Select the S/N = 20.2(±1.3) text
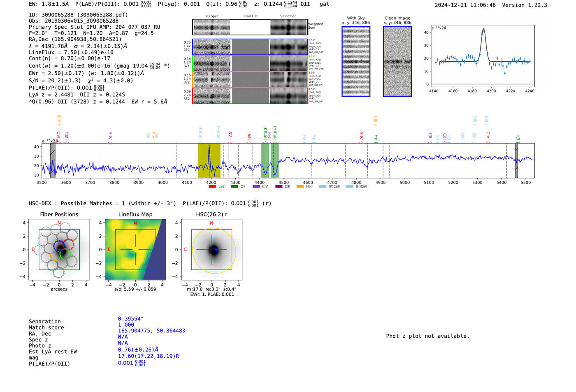 (55, 81)
